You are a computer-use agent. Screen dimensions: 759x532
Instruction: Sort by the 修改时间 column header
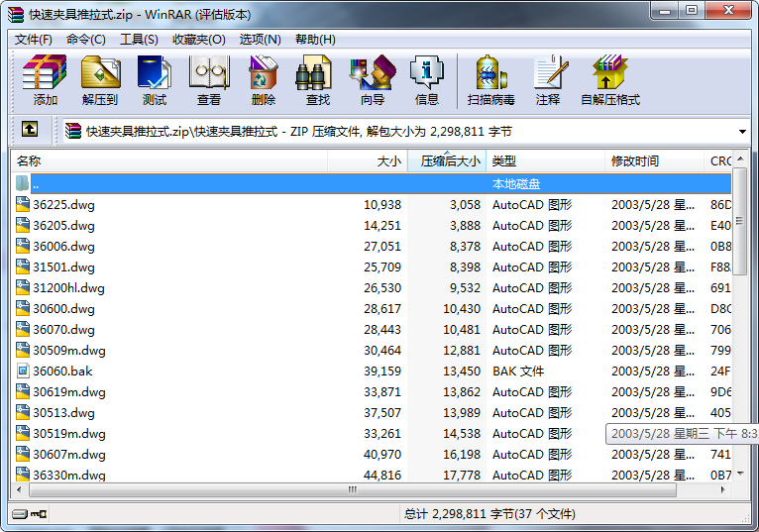[654, 161]
